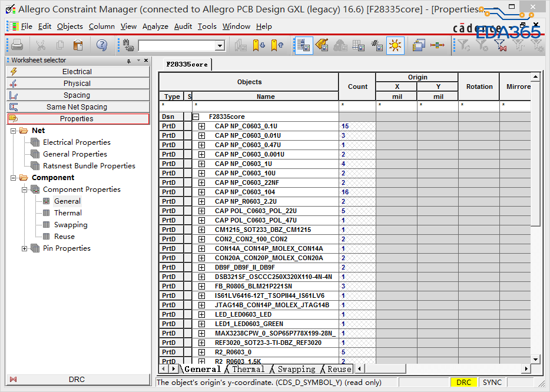This screenshot has height=392, width=550.
Task: Click the sun-shaped highlight toolbar icon
Action: 395,45
